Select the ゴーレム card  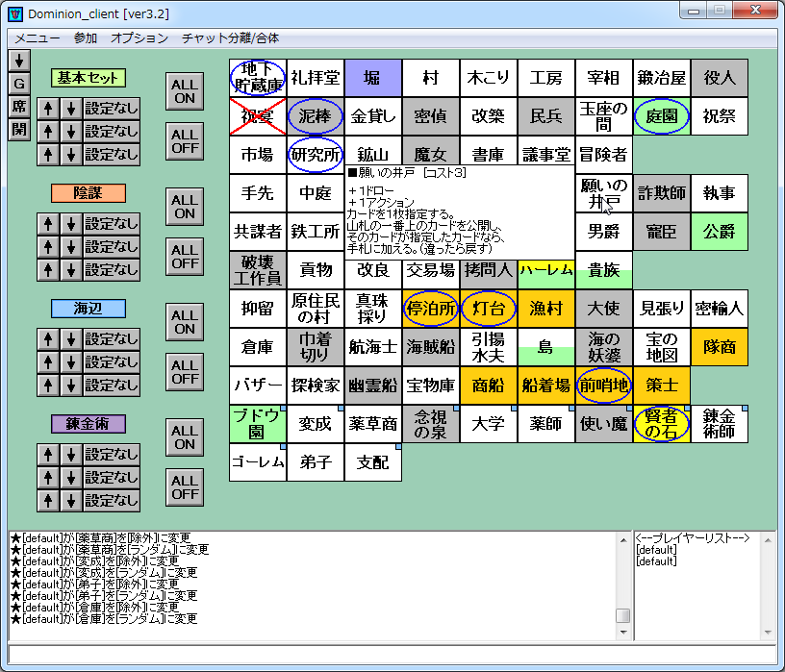pyautogui.click(x=257, y=462)
